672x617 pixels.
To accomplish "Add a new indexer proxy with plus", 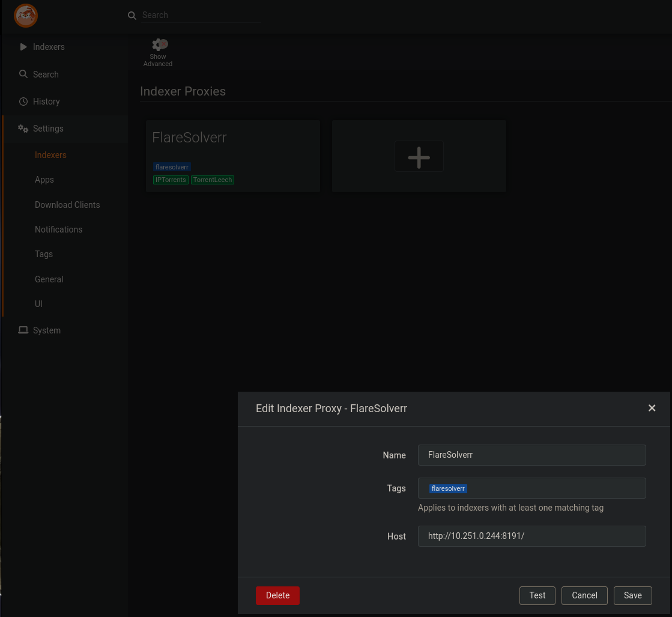I will (419, 157).
